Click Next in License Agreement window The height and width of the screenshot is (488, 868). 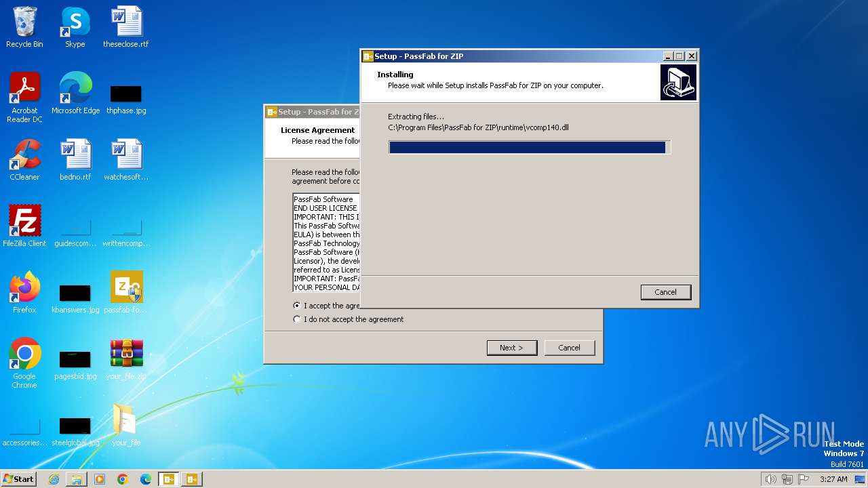(512, 348)
